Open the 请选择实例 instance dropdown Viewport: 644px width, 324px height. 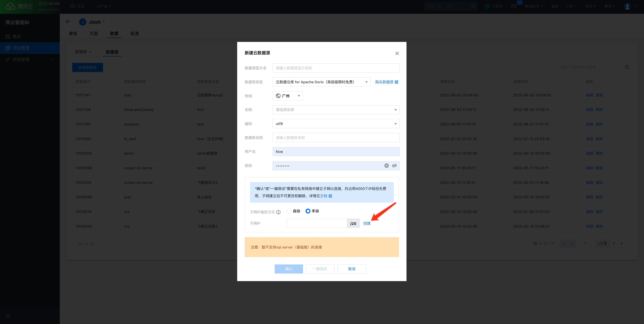pos(336,110)
